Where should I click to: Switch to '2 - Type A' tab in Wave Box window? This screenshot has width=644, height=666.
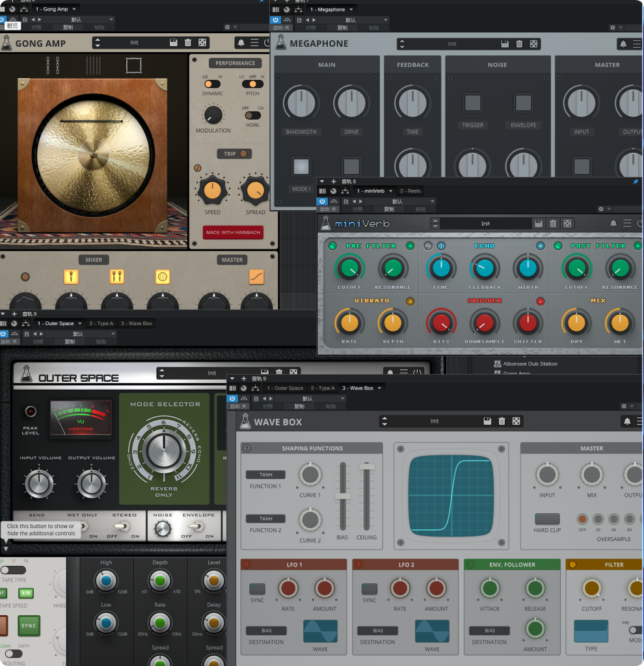tap(323, 388)
